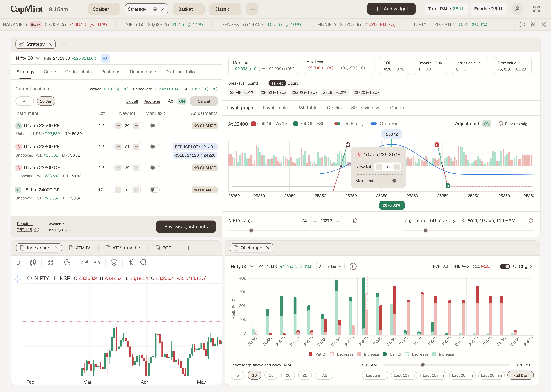
Task: Redo the last chart action
Action: [x=84, y=262]
